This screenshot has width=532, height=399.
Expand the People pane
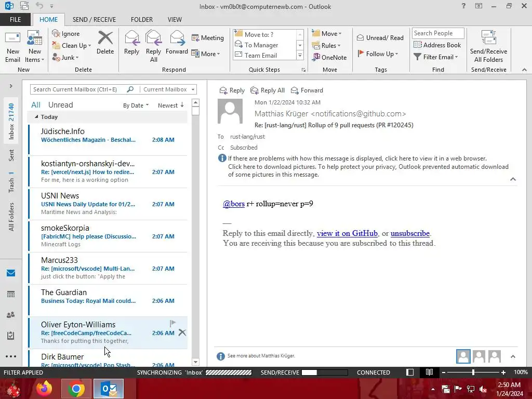[513, 356]
